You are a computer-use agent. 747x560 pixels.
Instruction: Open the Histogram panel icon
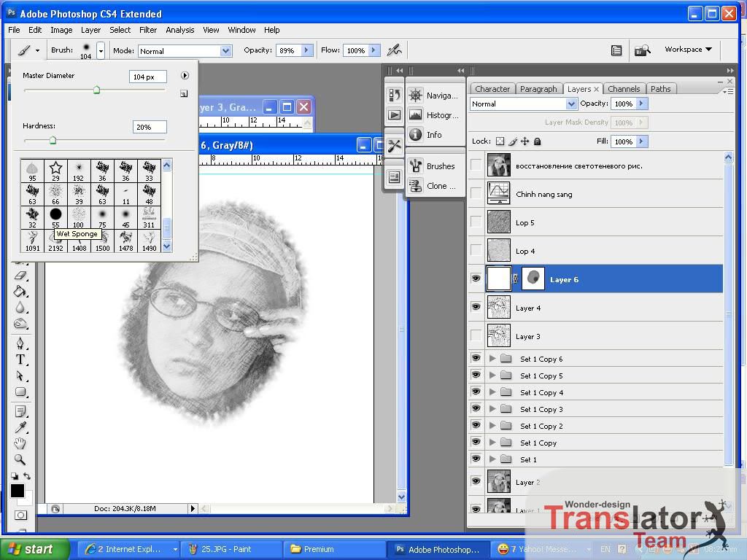415,114
